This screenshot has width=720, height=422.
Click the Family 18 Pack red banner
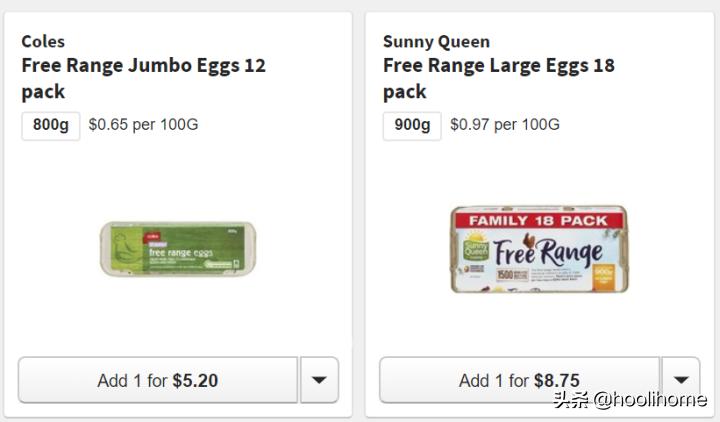click(x=538, y=219)
